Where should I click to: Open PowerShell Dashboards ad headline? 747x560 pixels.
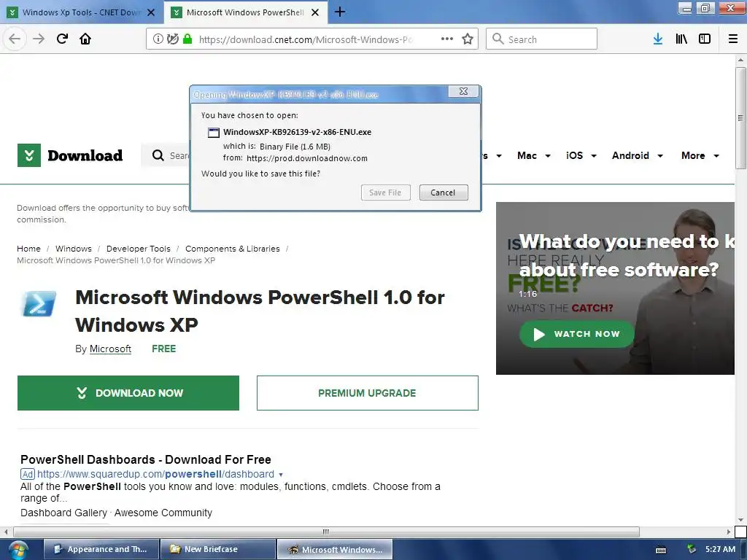point(146,459)
